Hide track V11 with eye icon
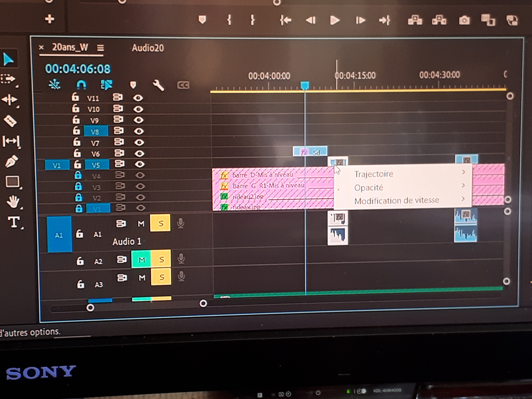532x399 pixels. pyautogui.click(x=138, y=98)
